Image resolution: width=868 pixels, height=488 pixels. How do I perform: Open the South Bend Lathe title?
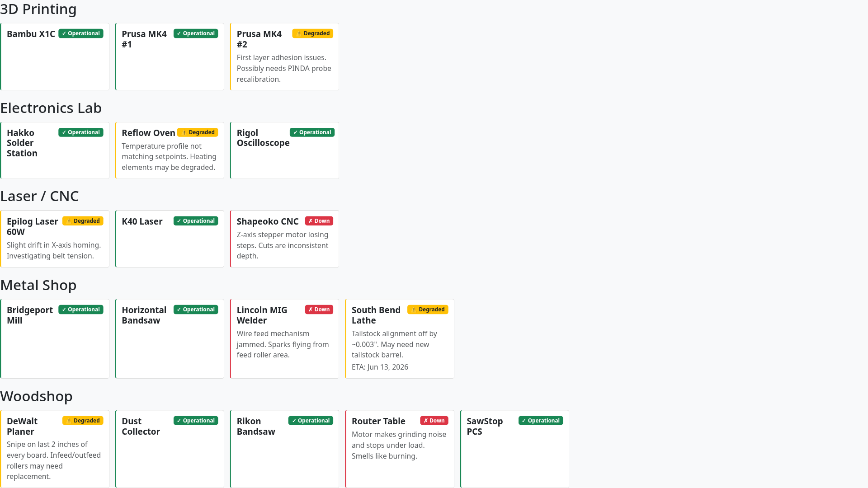pos(376,315)
